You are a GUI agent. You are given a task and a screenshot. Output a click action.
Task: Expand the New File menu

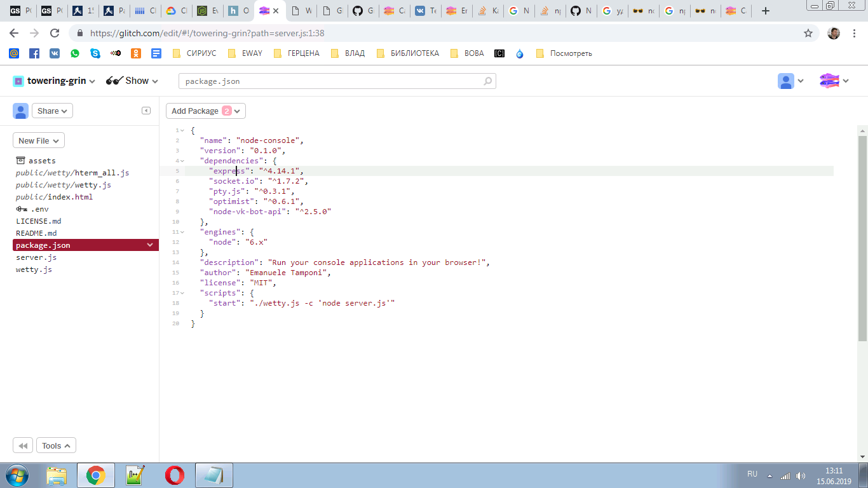click(38, 140)
